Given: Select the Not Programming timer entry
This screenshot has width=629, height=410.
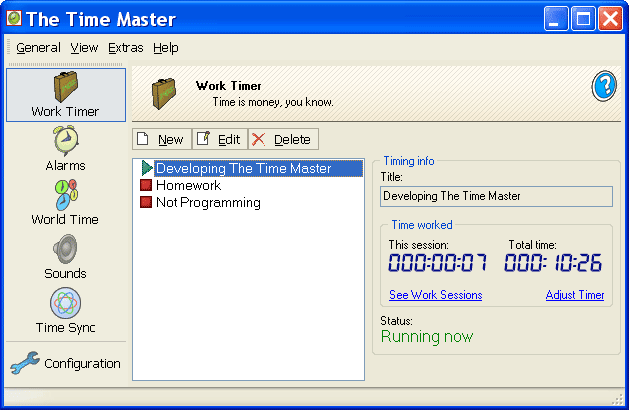Looking at the screenshot, I should coord(207,203).
